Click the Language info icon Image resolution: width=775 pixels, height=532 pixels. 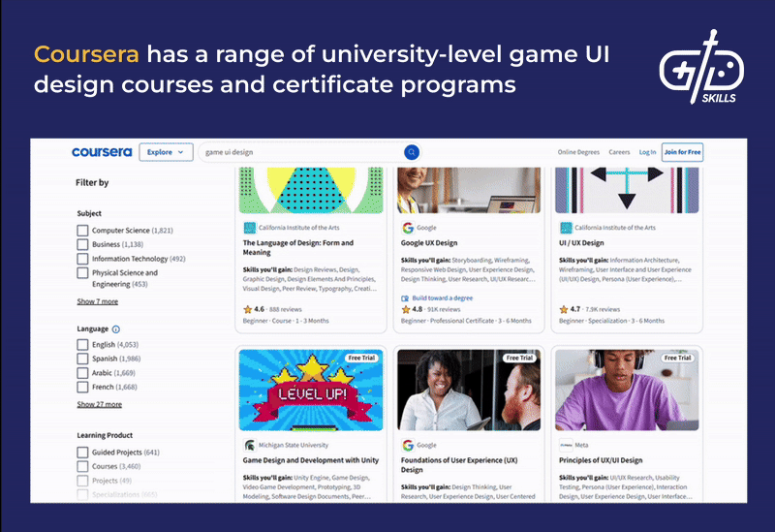(x=116, y=329)
